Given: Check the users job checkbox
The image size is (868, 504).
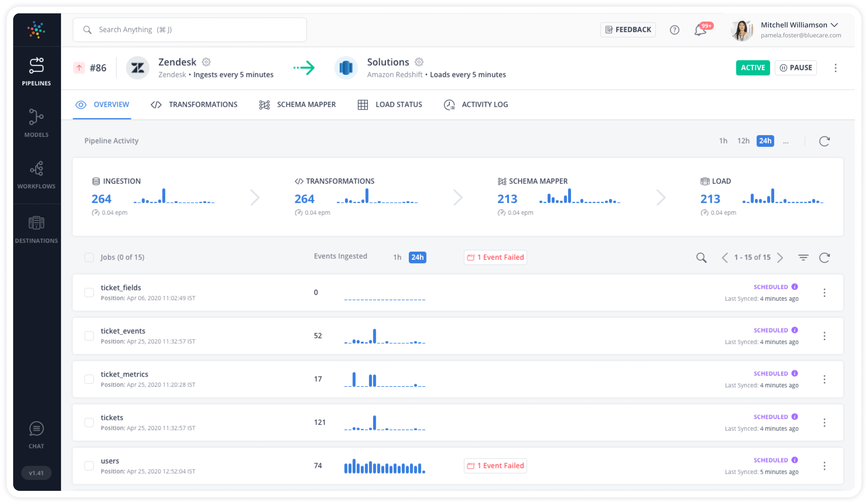Looking at the screenshot, I should (x=89, y=466).
